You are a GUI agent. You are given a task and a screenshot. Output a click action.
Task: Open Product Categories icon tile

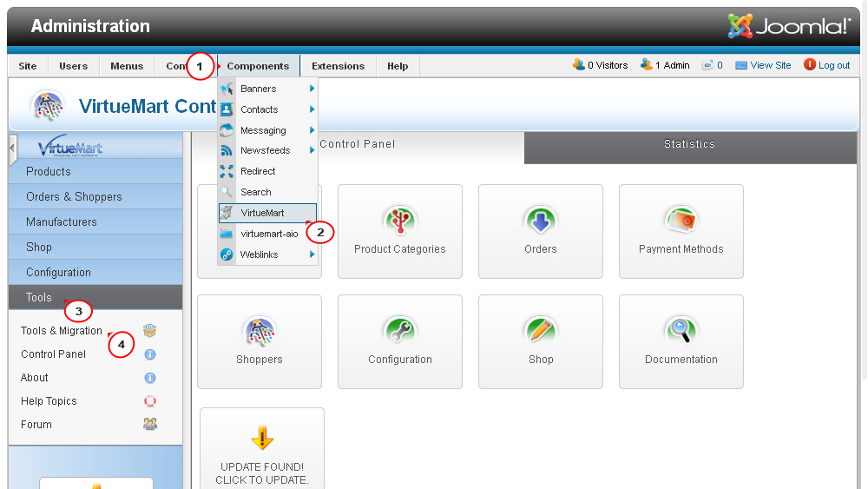pyautogui.click(x=399, y=221)
